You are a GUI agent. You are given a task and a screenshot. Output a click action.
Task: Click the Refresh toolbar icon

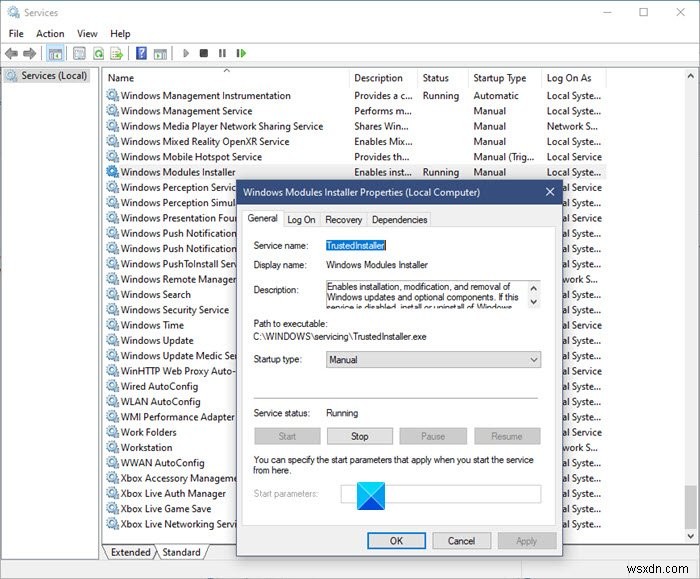click(x=98, y=54)
